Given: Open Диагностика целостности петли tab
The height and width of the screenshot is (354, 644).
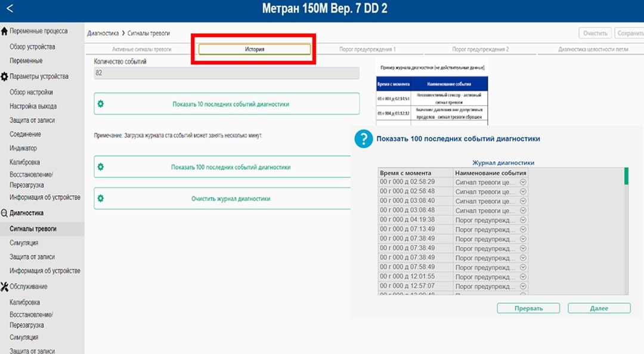Looking at the screenshot, I should [593, 50].
